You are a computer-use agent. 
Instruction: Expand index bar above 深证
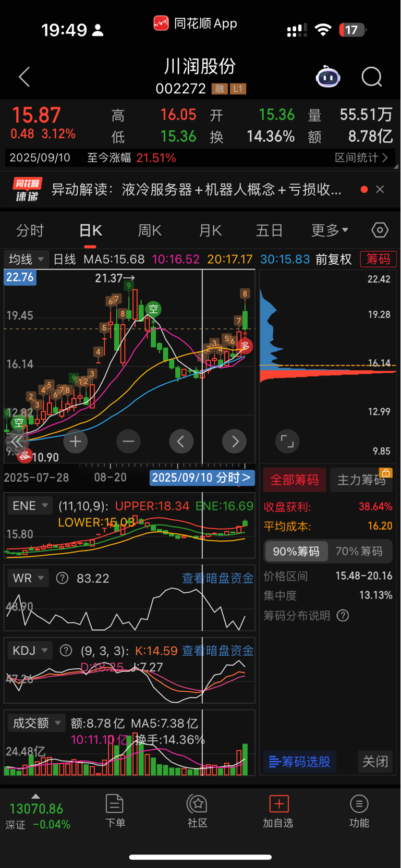pos(35,796)
